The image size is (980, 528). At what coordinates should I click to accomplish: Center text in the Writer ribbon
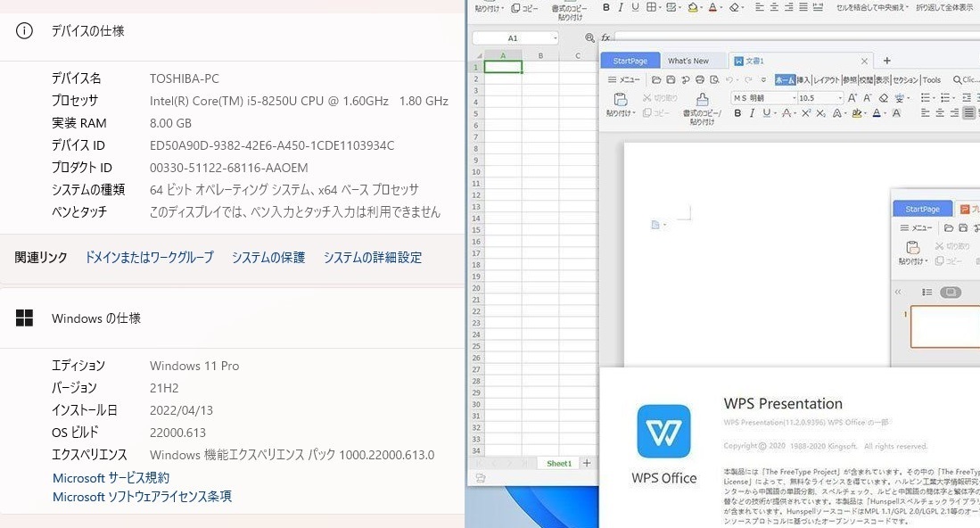coord(940,113)
